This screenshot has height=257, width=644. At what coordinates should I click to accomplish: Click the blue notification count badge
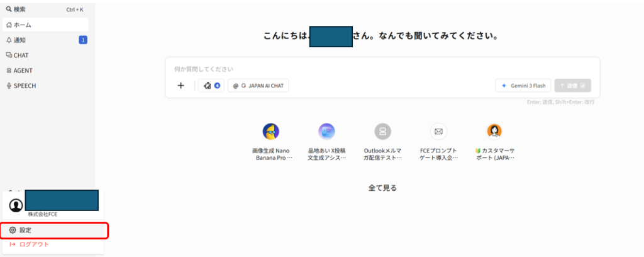(x=83, y=40)
